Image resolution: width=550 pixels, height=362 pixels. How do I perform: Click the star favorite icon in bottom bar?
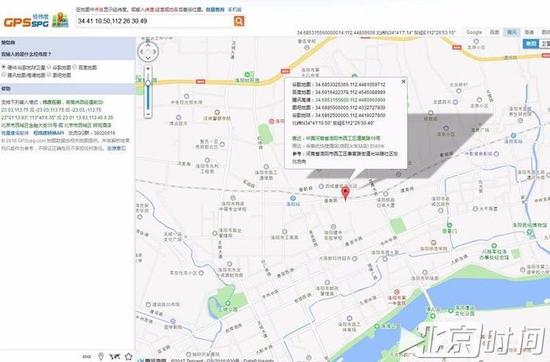point(128,356)
